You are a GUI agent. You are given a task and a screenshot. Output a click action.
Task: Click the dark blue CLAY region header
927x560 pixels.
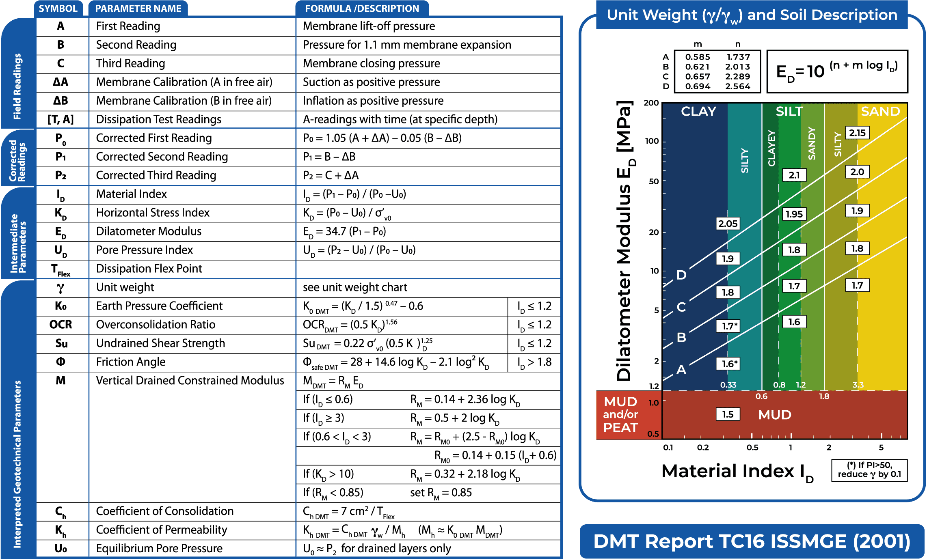(x=698, y=111)
